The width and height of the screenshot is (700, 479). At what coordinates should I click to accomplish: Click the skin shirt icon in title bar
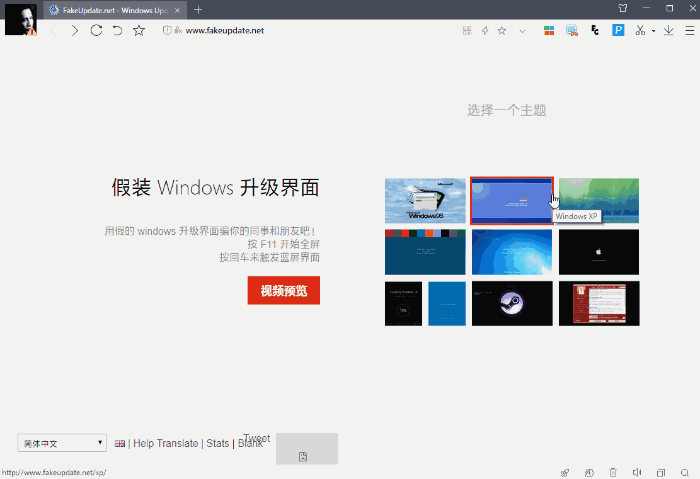623,8
